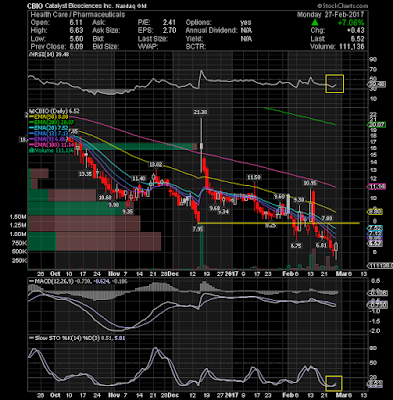Click the yellow 8.80 price axis tag
Screen dimensions: 393x400
pos(375,212)
